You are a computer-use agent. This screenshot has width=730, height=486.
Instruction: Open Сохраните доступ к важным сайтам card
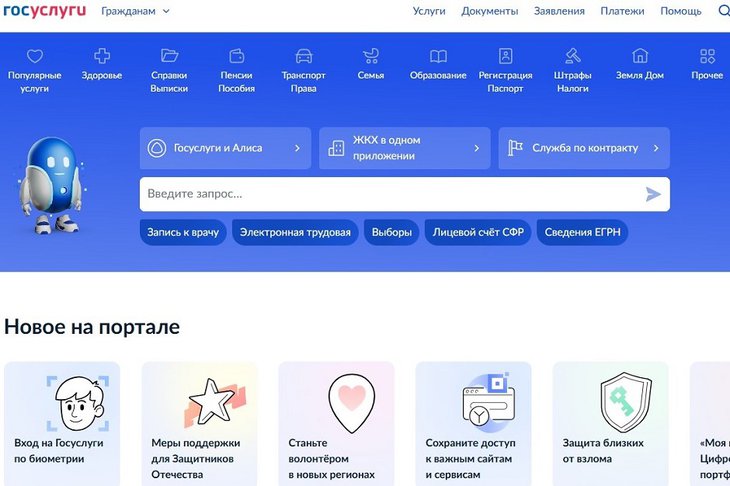click(473, 424)
